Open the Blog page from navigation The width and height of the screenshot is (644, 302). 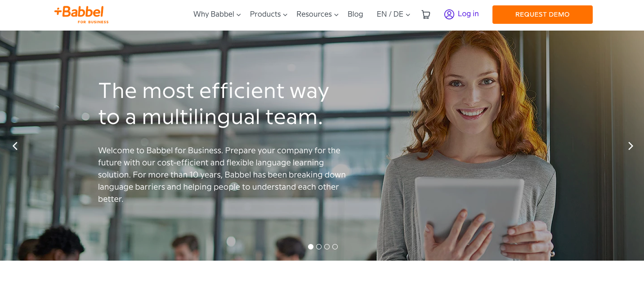[355, 14]
